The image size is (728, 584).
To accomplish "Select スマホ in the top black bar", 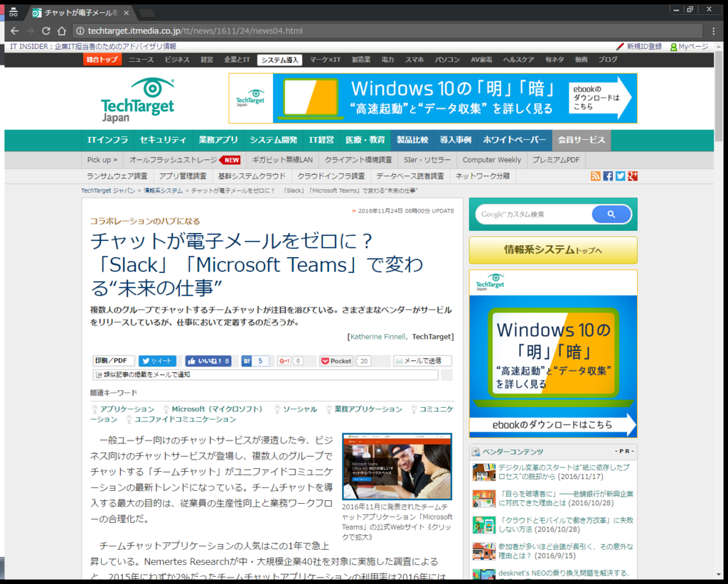I will pos(414,60).
